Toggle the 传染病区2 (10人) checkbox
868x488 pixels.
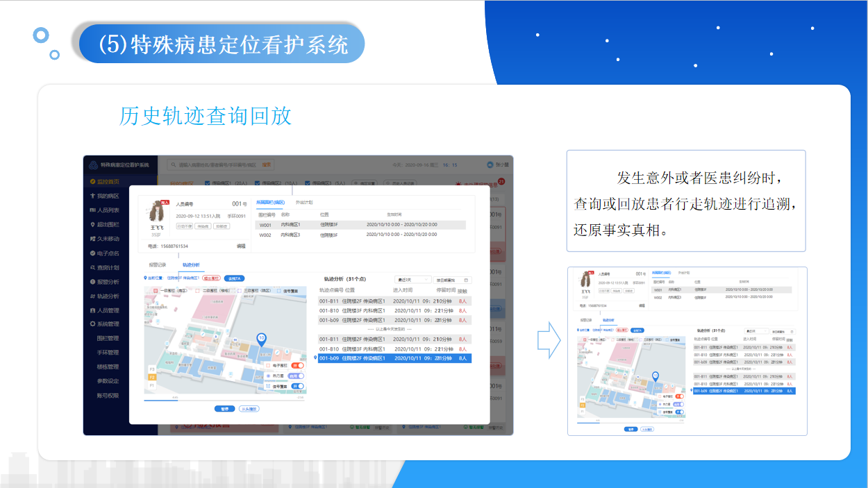tap(258, 183)
